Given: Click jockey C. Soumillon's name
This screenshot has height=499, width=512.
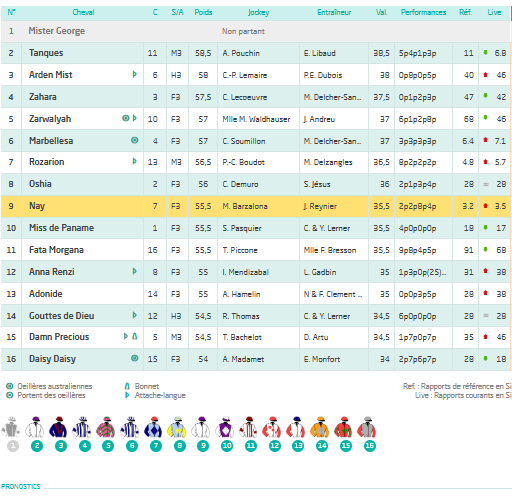Looking at the screenshot, I should click(244, 141).
